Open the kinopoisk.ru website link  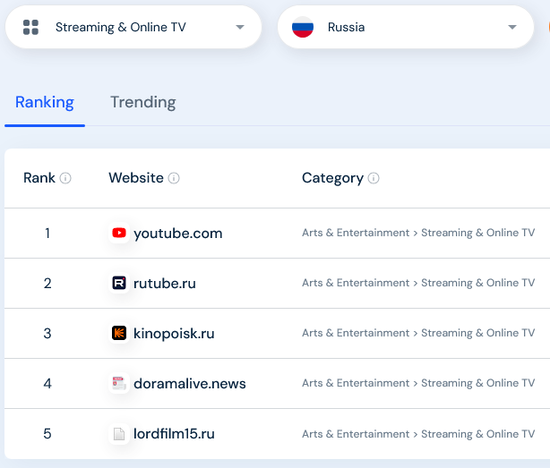coord(174,334)
